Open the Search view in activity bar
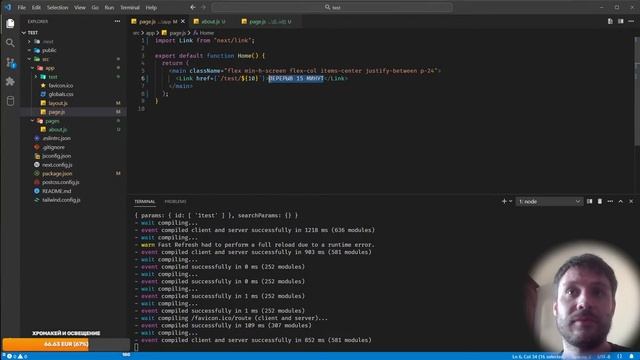The width and height of the screenshot is (640, 360). click(10, 43)
